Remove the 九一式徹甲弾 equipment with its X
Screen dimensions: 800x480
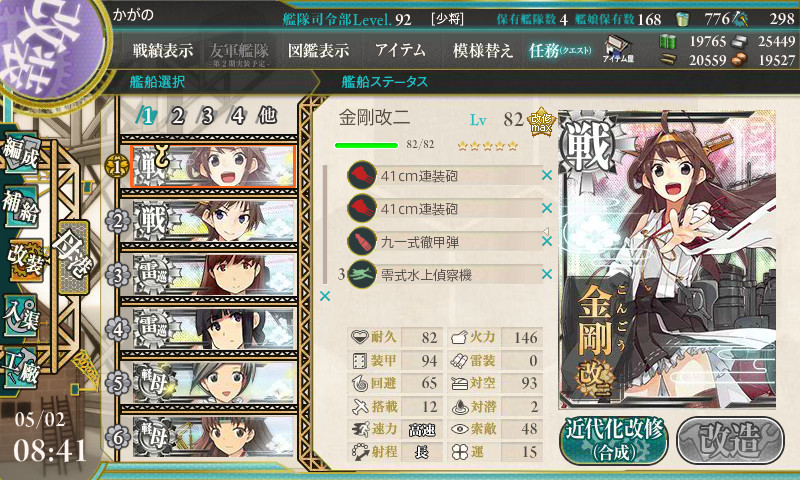547,241
